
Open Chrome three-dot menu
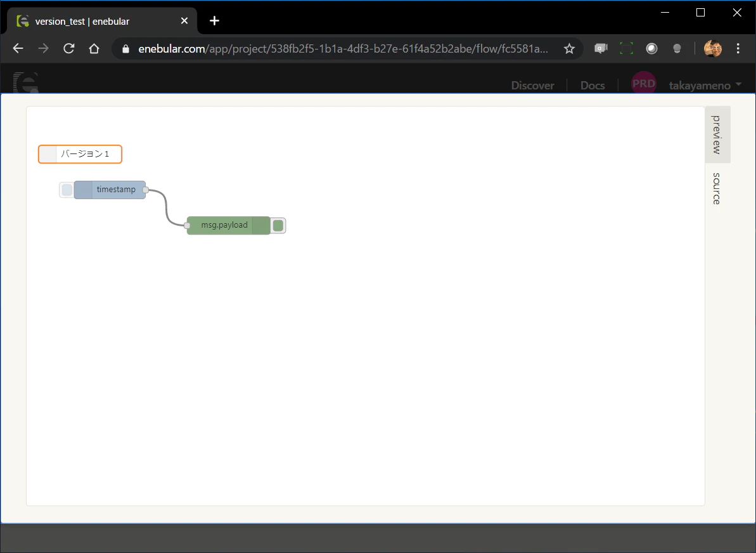[x=738, y=48]
